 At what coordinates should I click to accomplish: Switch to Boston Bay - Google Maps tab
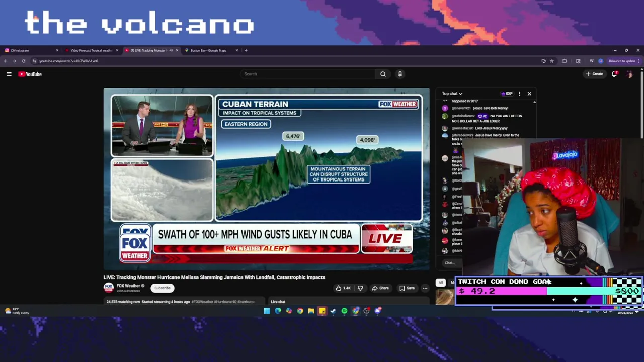pos(208,50)
